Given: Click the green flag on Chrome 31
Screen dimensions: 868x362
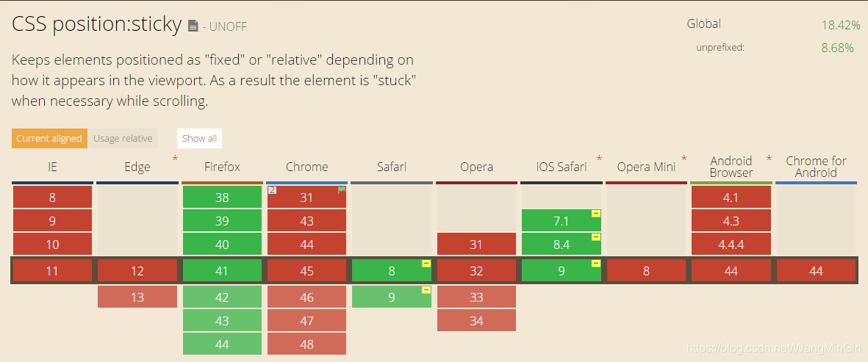Looking at the screenshot, I should (342, 190).
